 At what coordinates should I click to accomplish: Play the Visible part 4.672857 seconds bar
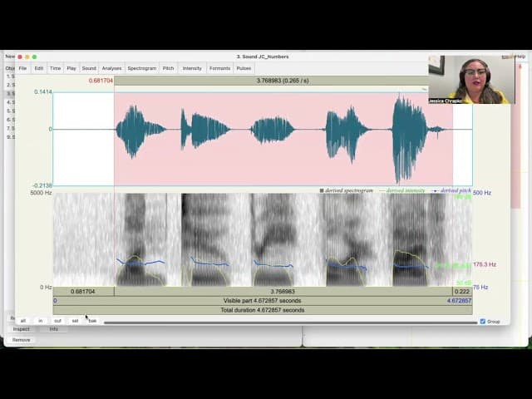click(x=263, y=301)
